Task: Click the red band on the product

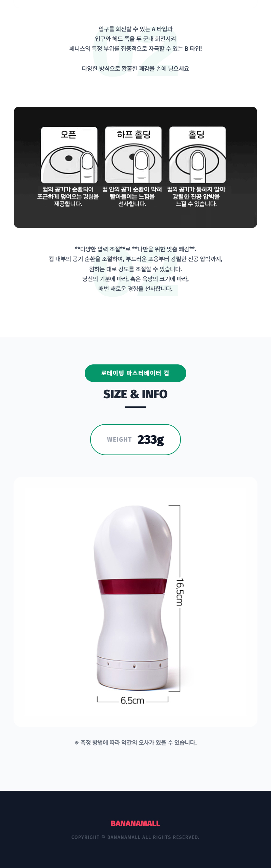Action: pyautogui.click(x=132, y=587)
